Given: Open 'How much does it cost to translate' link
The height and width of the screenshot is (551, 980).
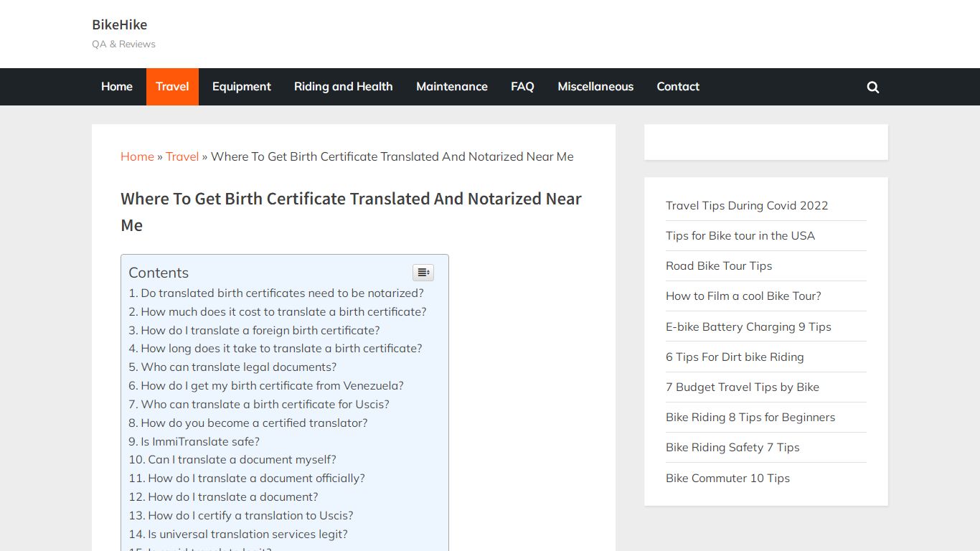Looking at the screenshot, I should pyautogui.click(x=278, y=311).
